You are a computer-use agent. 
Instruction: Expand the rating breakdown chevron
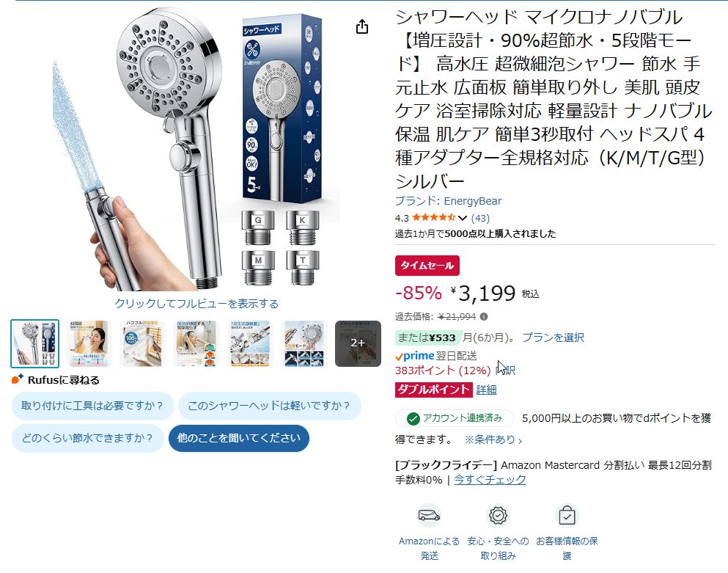click(x=463, y=218)
